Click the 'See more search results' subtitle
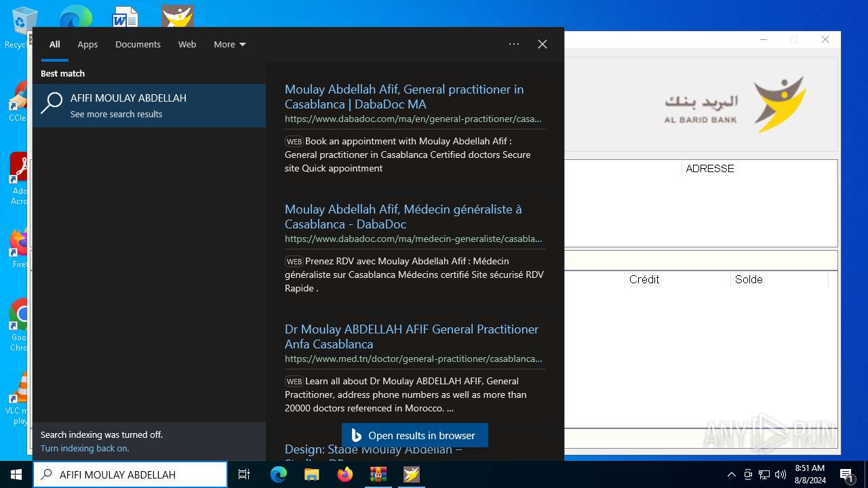 coord(116,114)
